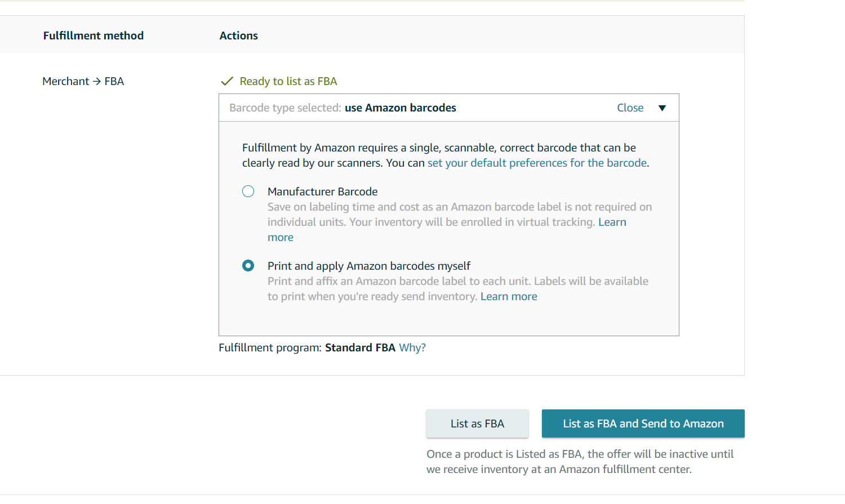Screen dimensions: 845x504
Task: Click the 'use Amazon barcodes' selected text
Action: [x=401, y=108]
